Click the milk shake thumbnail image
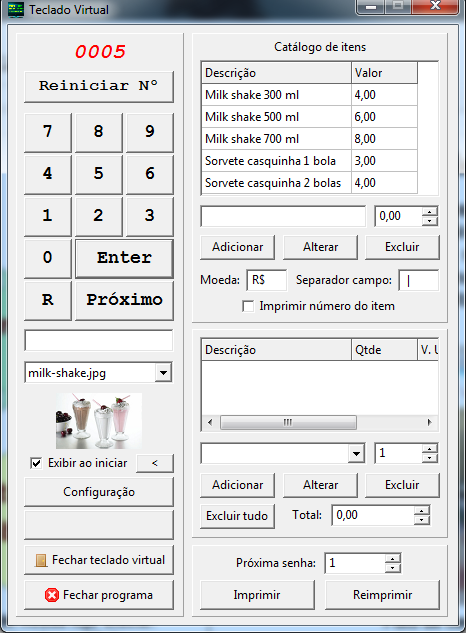Screen dimensions: 466x633 (x=99, y=421)
